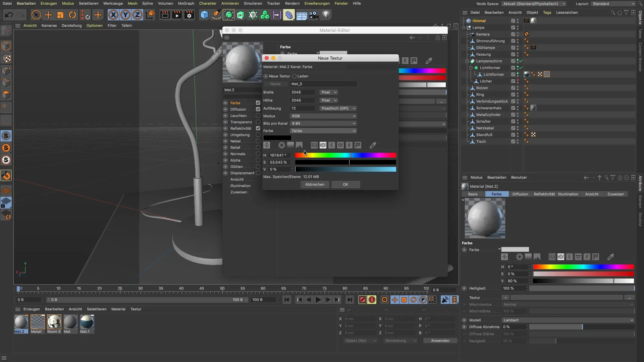Open Breite unit Pixel dropdown

(x=329, y=92)
